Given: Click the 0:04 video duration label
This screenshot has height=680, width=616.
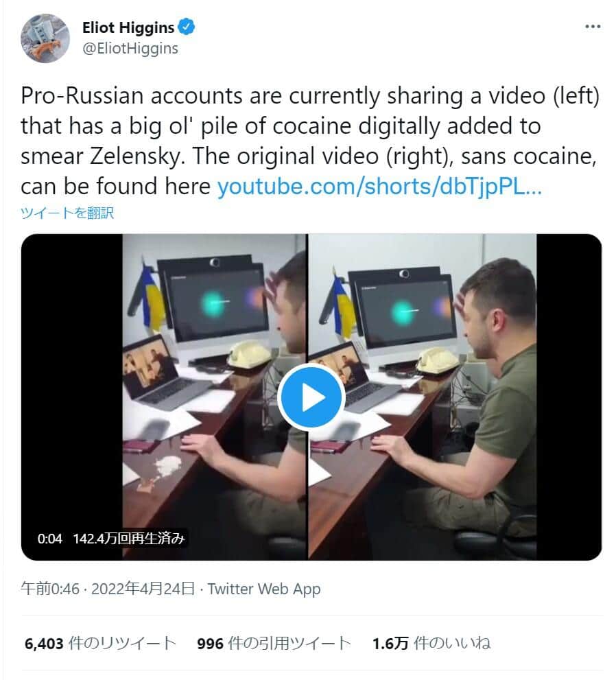Looking at the screenshot, I should [50, 539].
